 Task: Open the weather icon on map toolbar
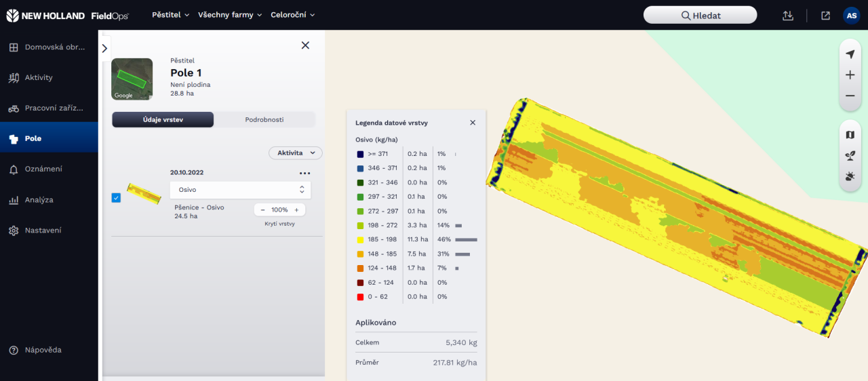tap(850, 177)
